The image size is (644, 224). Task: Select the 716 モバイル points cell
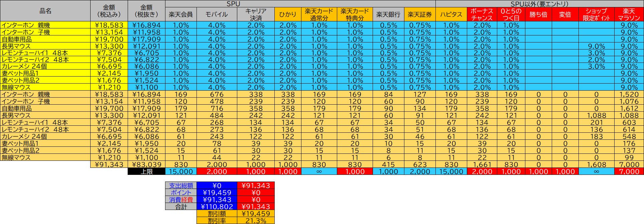pyautogui.click(x=217, y=108)
